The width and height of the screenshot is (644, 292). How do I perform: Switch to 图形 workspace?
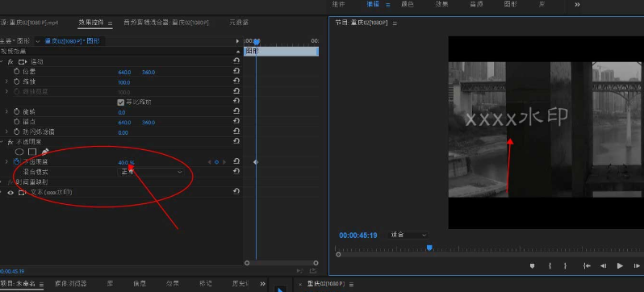[511, 5]
